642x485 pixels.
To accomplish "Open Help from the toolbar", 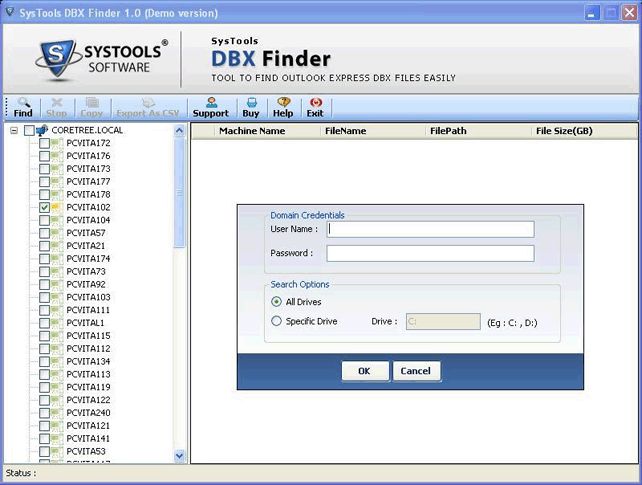I will [283, 108].
